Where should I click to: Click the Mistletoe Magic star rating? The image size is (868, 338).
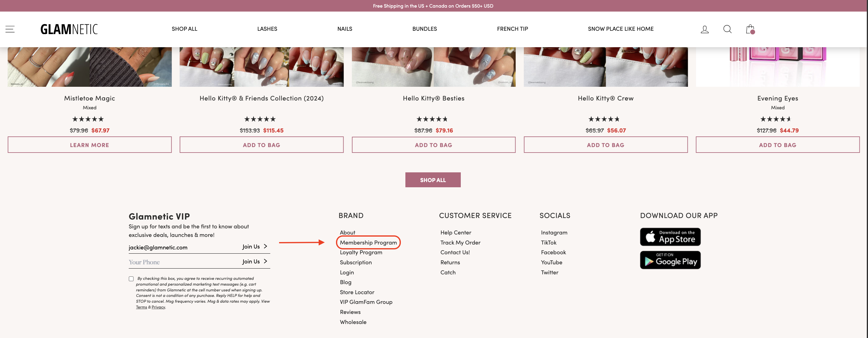click(88, 119)
